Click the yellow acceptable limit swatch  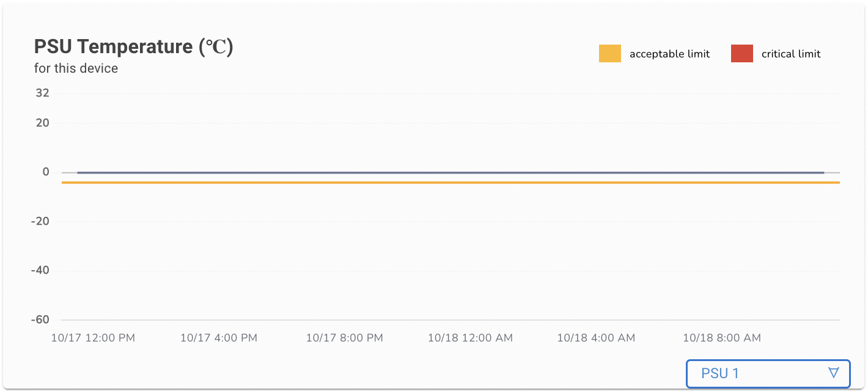coord(609,54)
